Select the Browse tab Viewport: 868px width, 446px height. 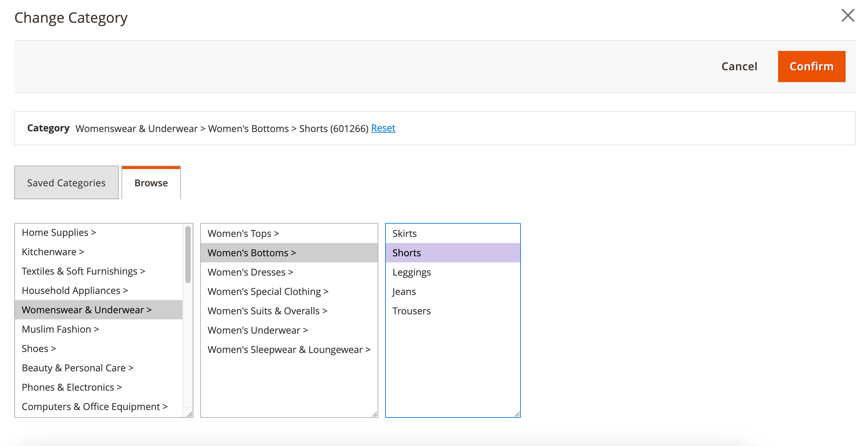tap(151, 183)
